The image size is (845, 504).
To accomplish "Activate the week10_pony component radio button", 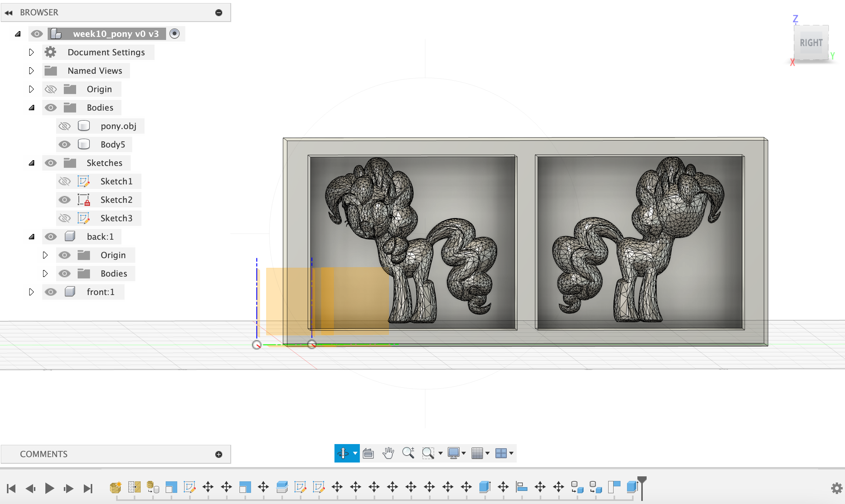I will pyautogui.click(x=175, y=34).
